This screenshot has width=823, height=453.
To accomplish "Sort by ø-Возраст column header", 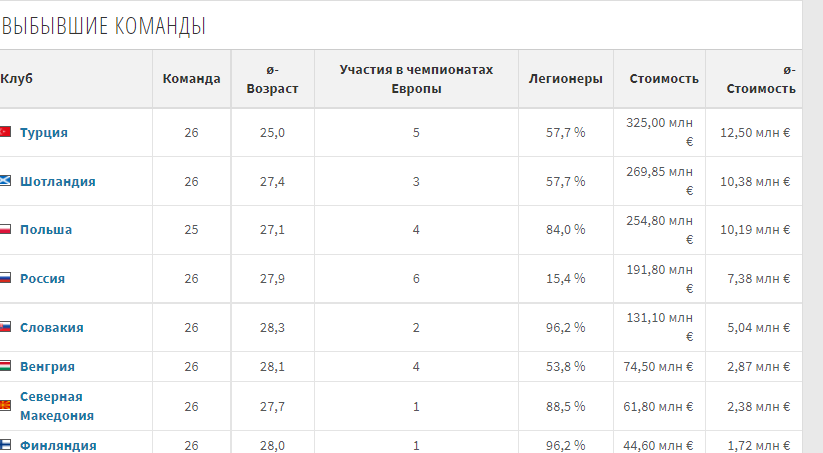I will [x=272, y=79].
